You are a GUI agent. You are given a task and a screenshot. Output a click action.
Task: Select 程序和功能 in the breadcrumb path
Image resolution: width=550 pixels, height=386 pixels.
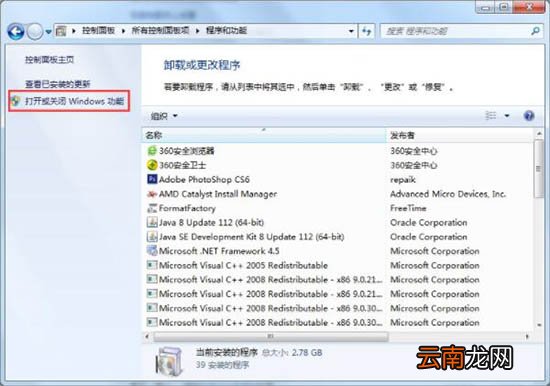tap(226, 31)
